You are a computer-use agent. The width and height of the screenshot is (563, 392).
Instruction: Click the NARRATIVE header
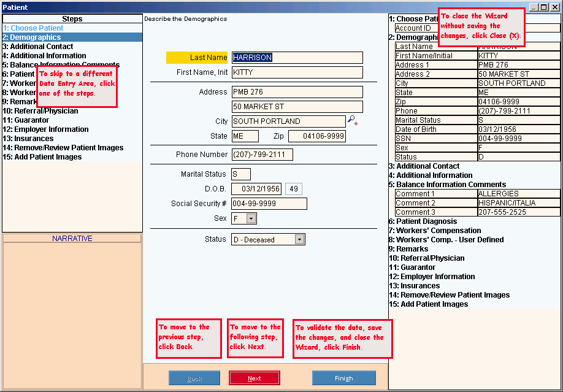point(72,238)
